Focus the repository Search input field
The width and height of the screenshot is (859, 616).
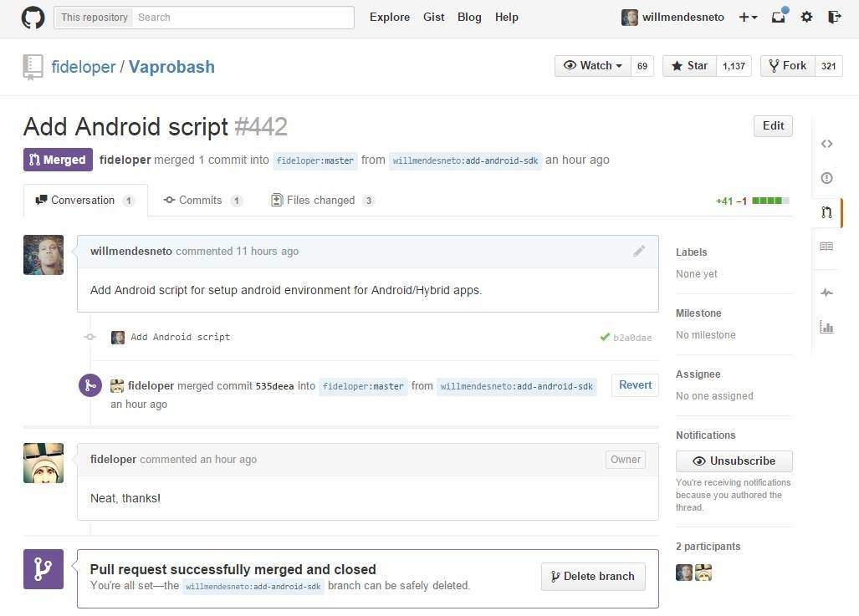coord(243,18)
